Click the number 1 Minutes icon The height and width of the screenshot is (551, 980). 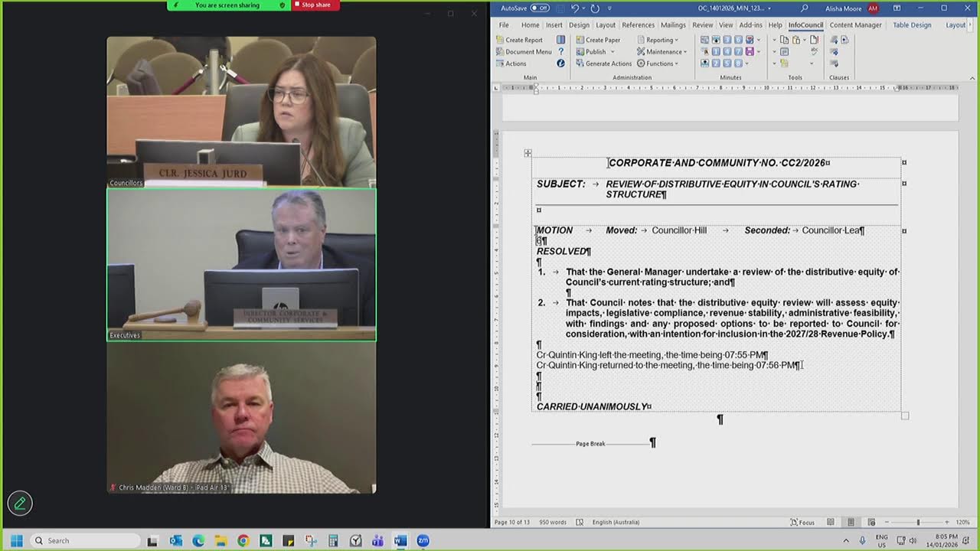pos(715,52)
